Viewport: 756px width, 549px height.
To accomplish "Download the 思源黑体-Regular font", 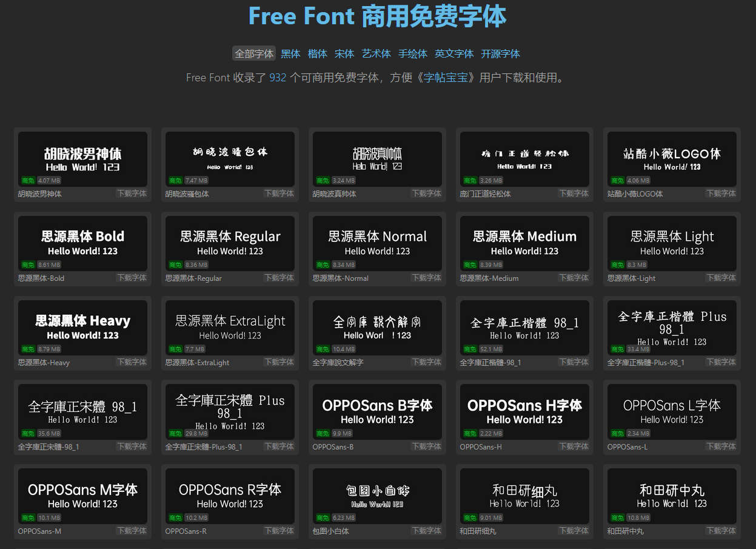I will 279,278.
